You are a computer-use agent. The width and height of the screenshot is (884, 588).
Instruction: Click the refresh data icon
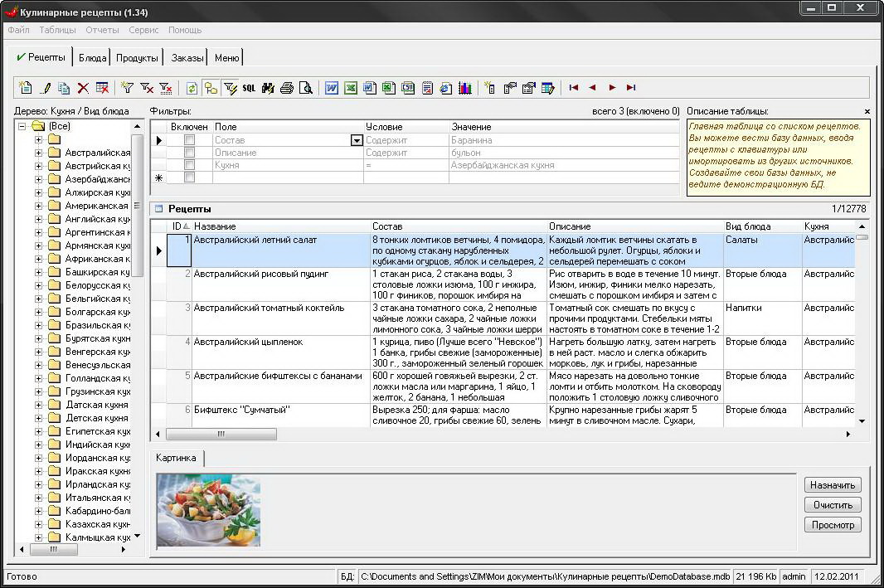click(192, 88)
